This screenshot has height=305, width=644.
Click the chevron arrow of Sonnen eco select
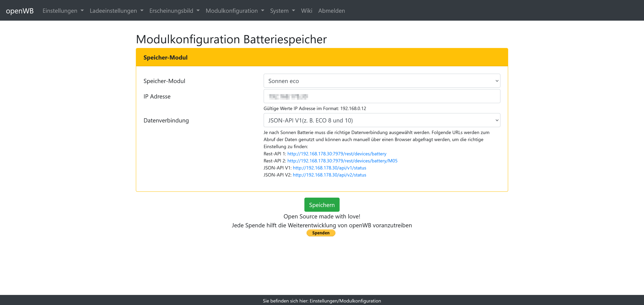496,81
